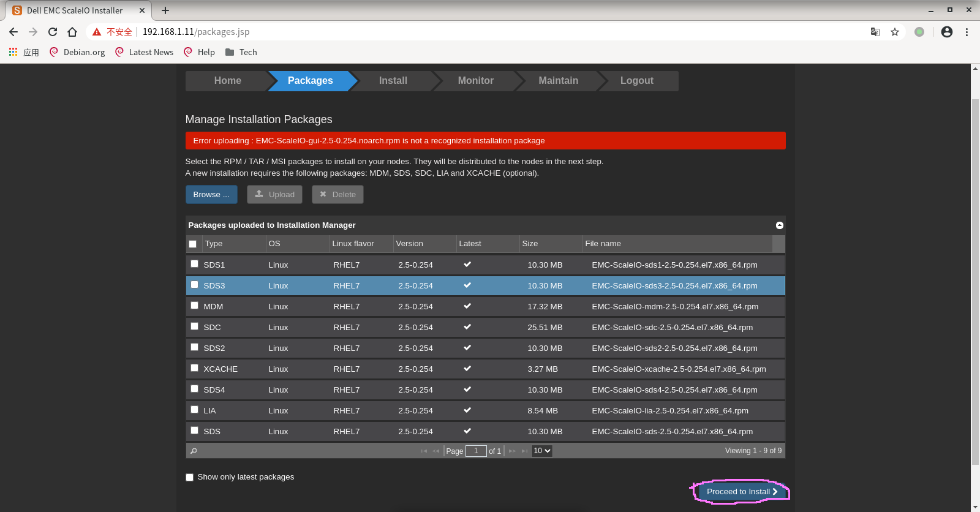Click the browser forward arrow
The width and height of the screenshot is (980, 512).
(x=33, y=32)
